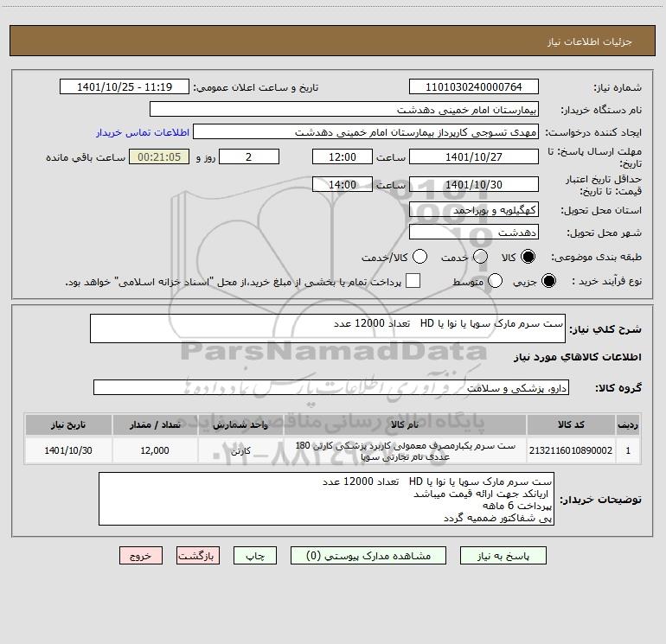The image size is (666, 644).
Task: Click the اطلاعات کالاهای مورد نیاز heading
Action: 577,357
